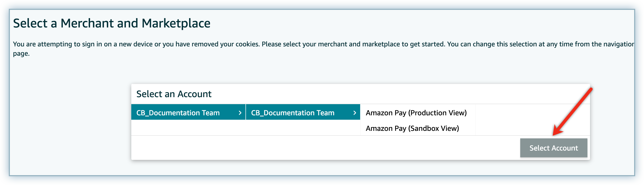
Task: Click the word "page." under the description
Action: [21, 54]
